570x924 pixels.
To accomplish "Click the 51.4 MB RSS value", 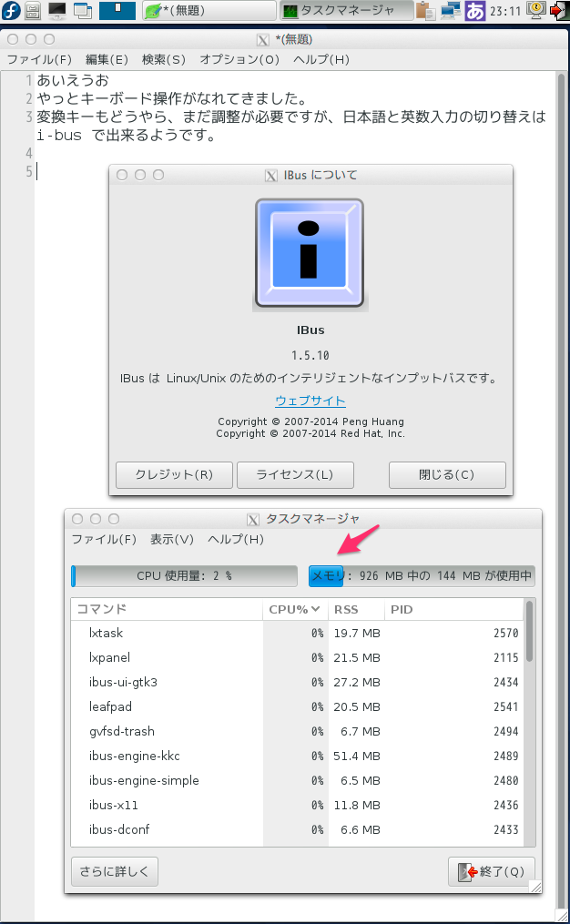I will pyautogui.click(x=357, y=756).
